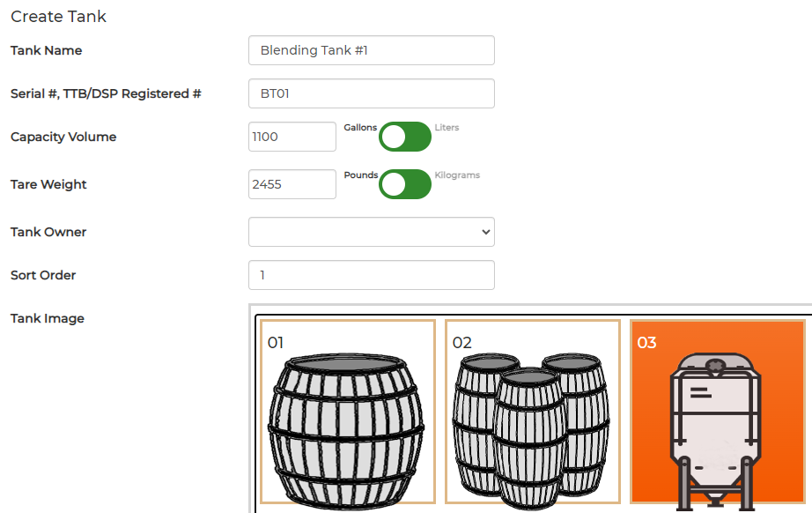Click the Kilograms unit label
The image size is (812, 513).
[x=457, y=175]
